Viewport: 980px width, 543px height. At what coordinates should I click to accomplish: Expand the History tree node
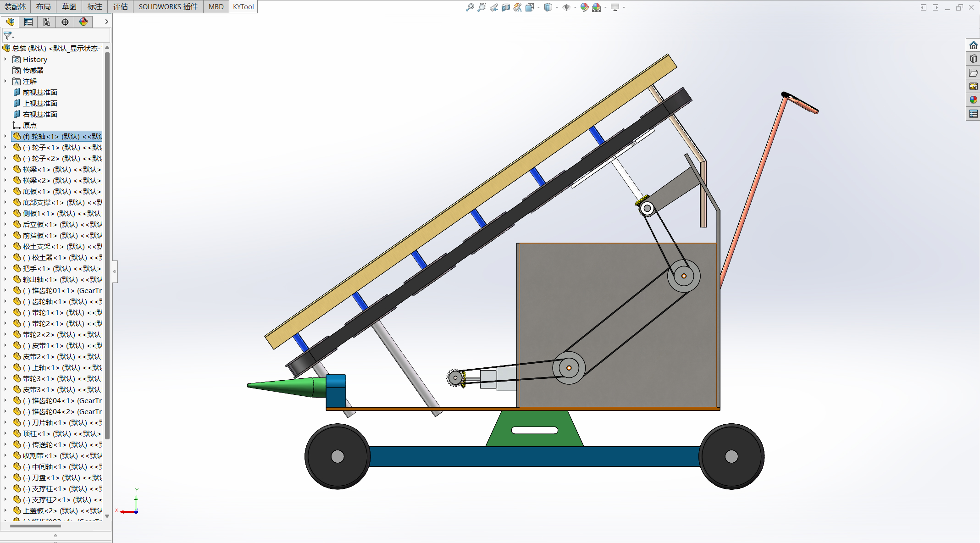6,59
